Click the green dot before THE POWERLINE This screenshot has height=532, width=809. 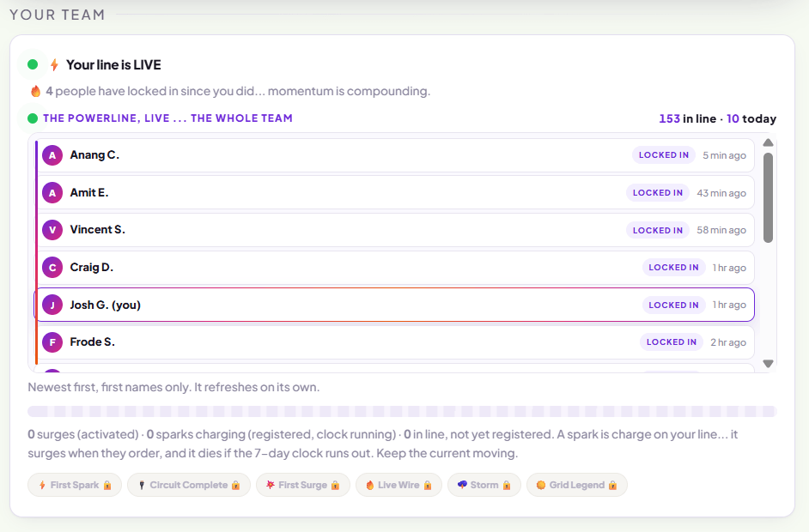[33, 118]
